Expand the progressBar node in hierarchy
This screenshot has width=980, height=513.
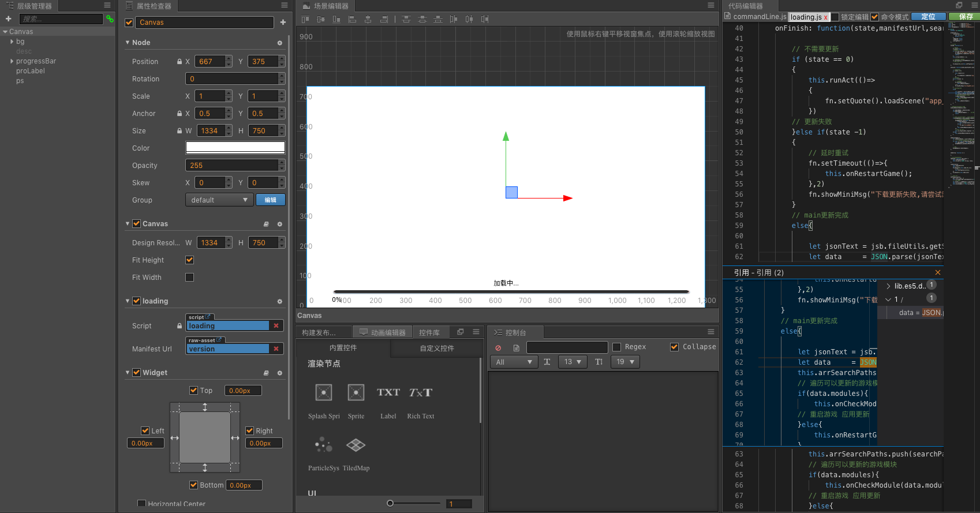[x=12, y=61]
